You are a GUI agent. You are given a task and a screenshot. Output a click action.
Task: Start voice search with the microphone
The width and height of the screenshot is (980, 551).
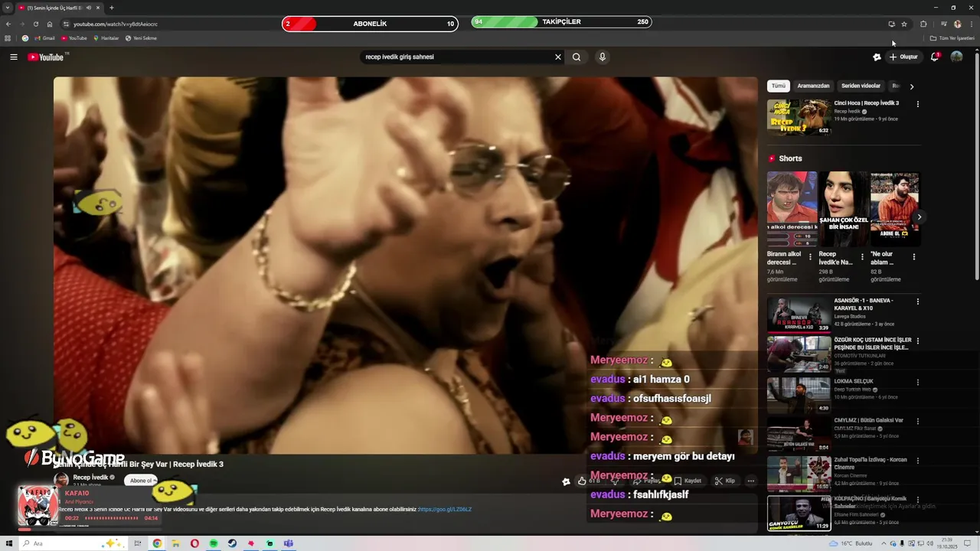coord(603,57)
